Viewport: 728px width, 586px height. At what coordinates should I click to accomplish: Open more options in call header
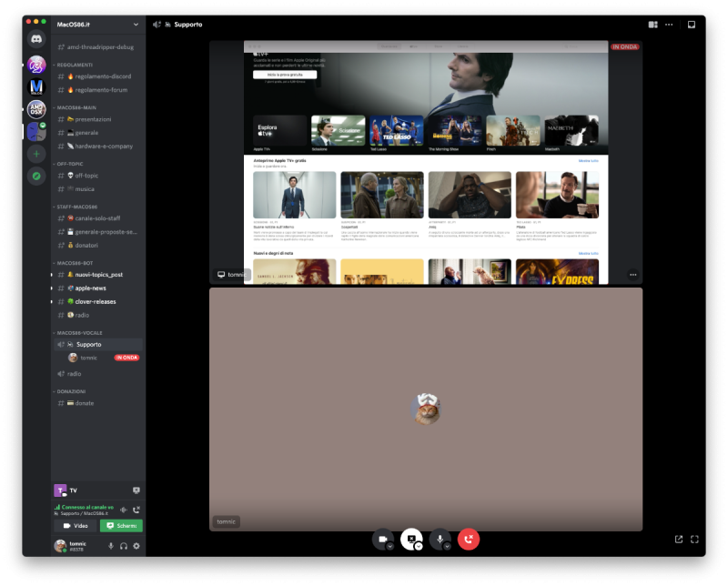[x=669, y=25]
